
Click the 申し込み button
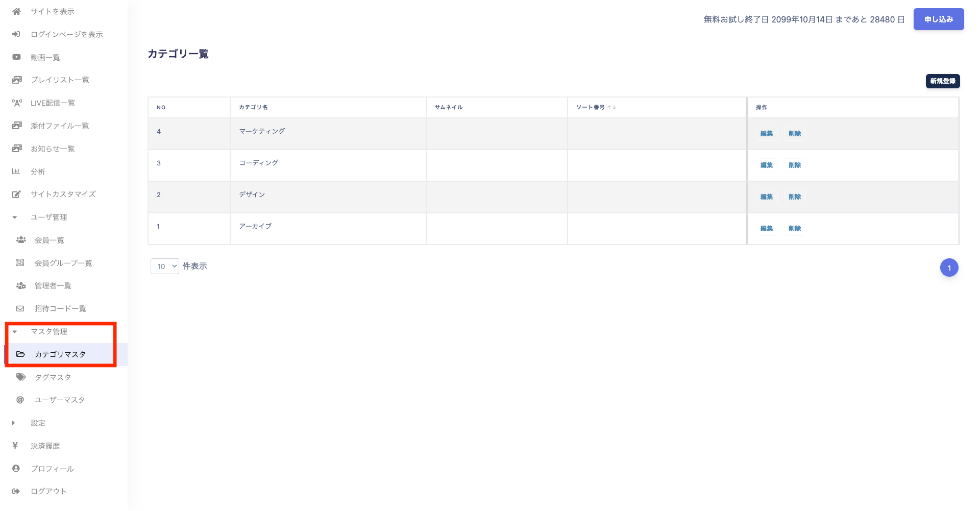tap(939, 19)
